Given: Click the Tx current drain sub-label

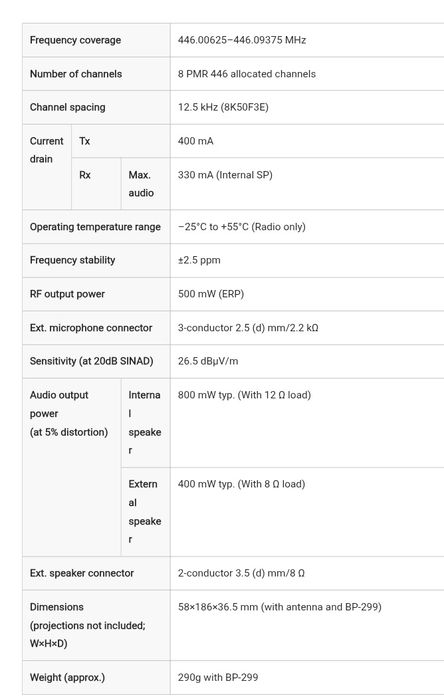Looking at the screenshot, I should click(85, 141).
